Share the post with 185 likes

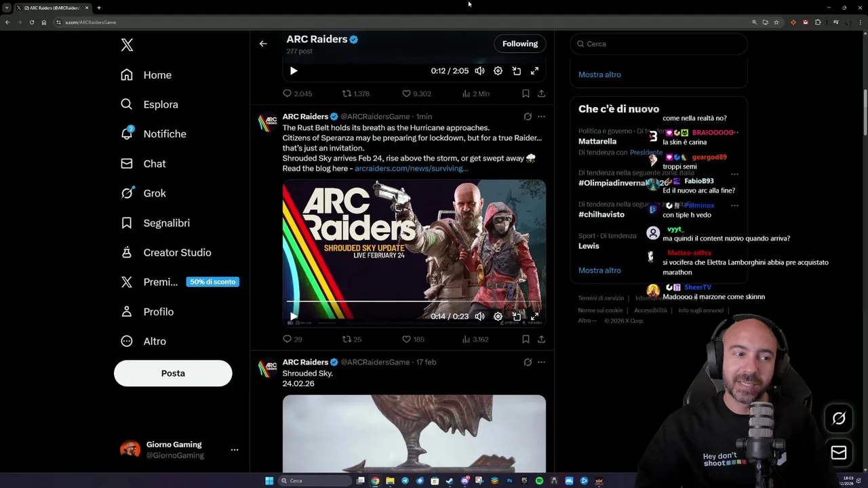click(x=541, y=339)
